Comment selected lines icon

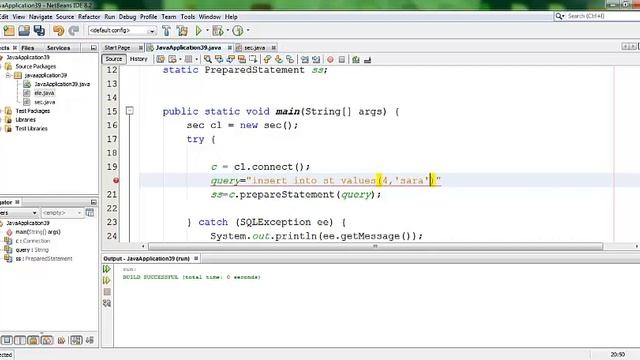(x=356, y=60)
